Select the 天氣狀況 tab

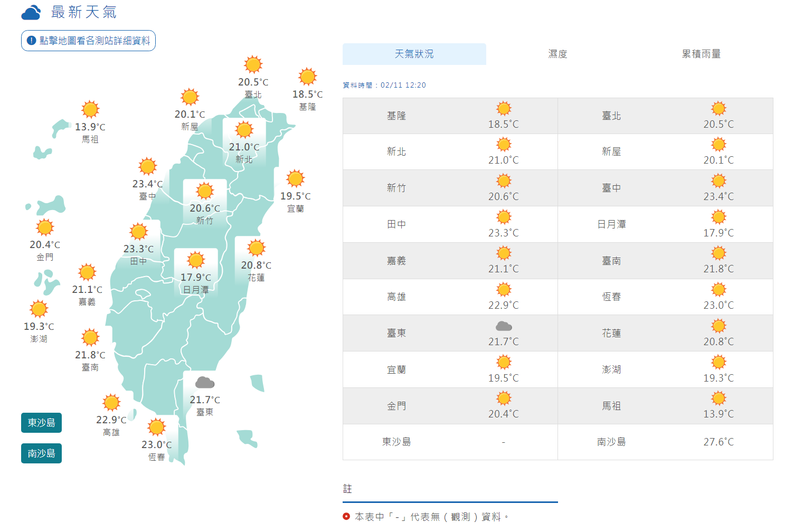(x=414, y=54)
